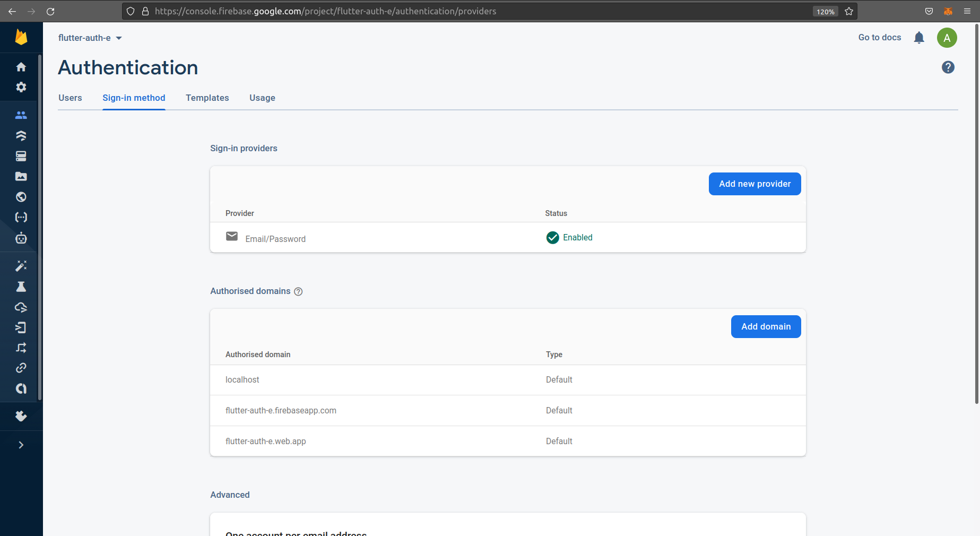Open project settings gear icon

(x=21, y=87)
